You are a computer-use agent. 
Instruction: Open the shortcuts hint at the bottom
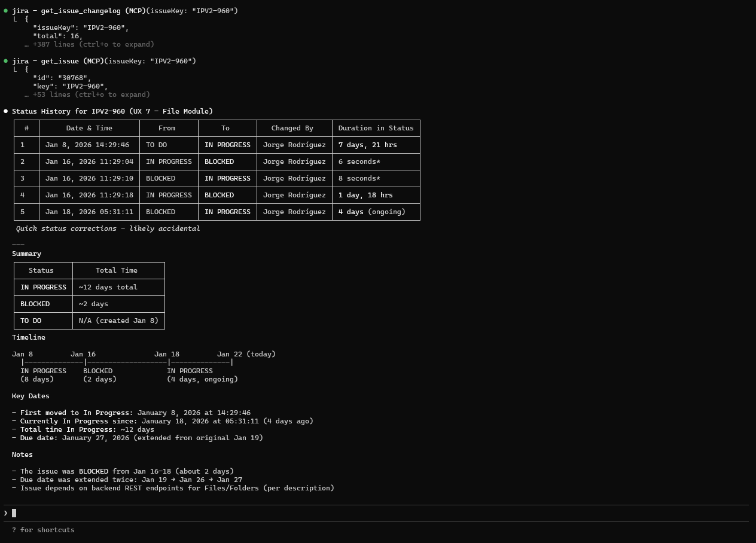43,529
